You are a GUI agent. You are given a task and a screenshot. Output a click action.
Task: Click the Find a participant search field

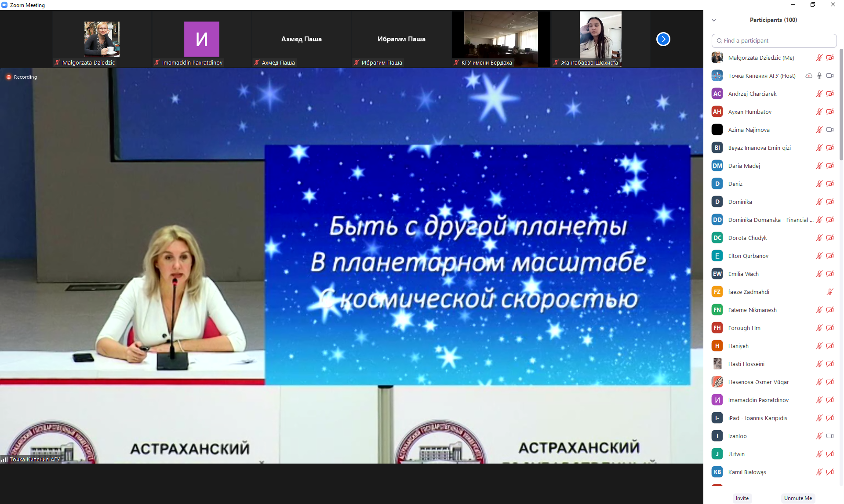pos(774,40)
